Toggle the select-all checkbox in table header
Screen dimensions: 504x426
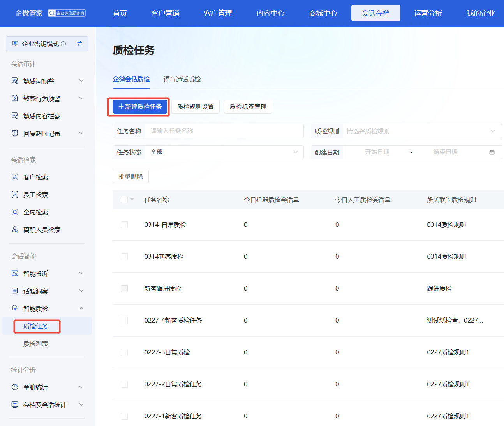coord(124,200)
